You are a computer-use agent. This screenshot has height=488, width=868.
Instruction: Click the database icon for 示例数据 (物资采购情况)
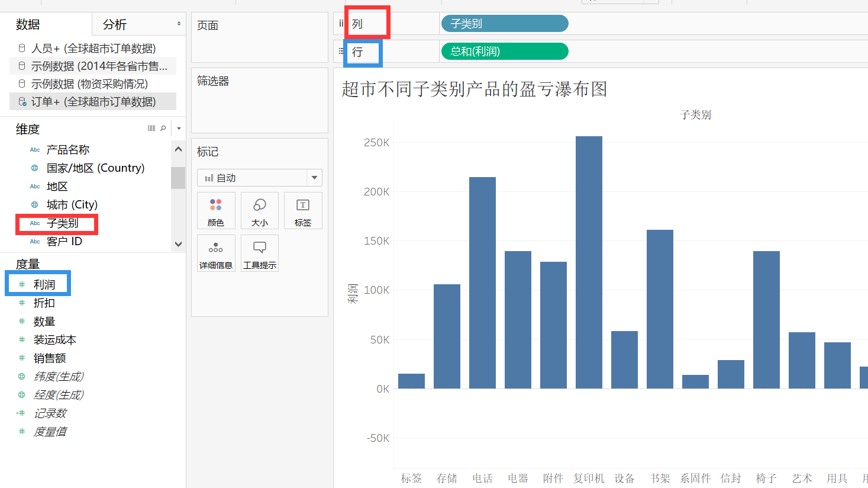point(22,84)
